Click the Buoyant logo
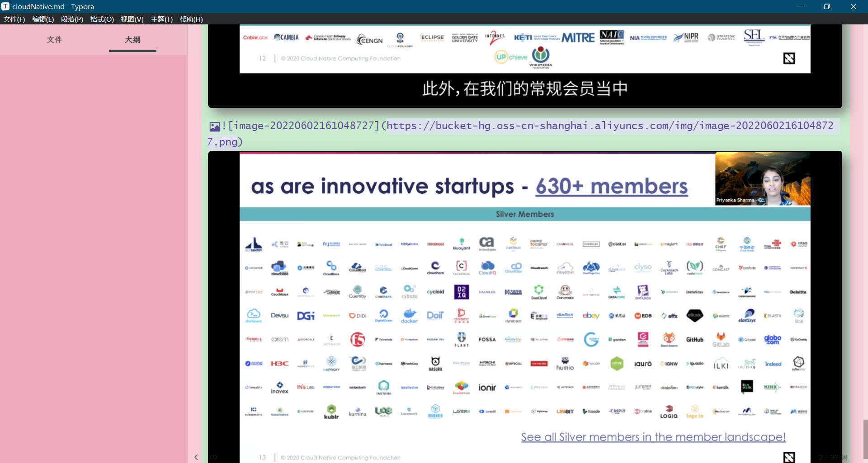The width and height of the screenshot is (868, 463). click(461, 244)
